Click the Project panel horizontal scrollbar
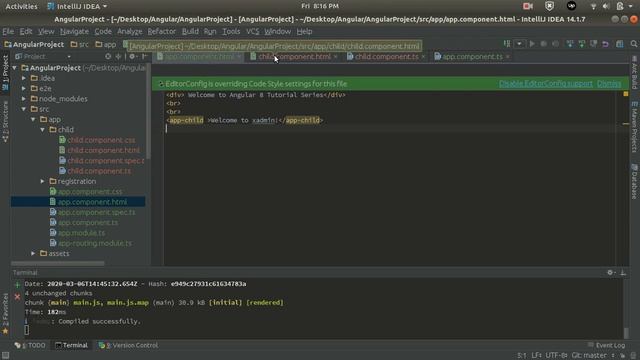Viewport: 640px width, 360px height. coord(58,263)
